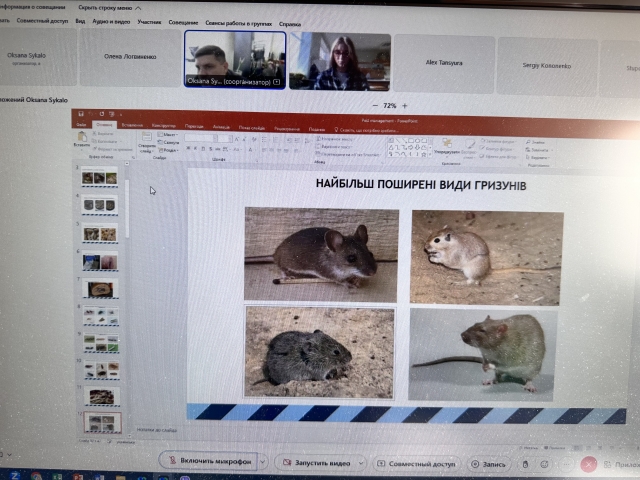Click the red end-meeting X button
The height and width of the screenshot is (480, 640).
pos(588,464)
